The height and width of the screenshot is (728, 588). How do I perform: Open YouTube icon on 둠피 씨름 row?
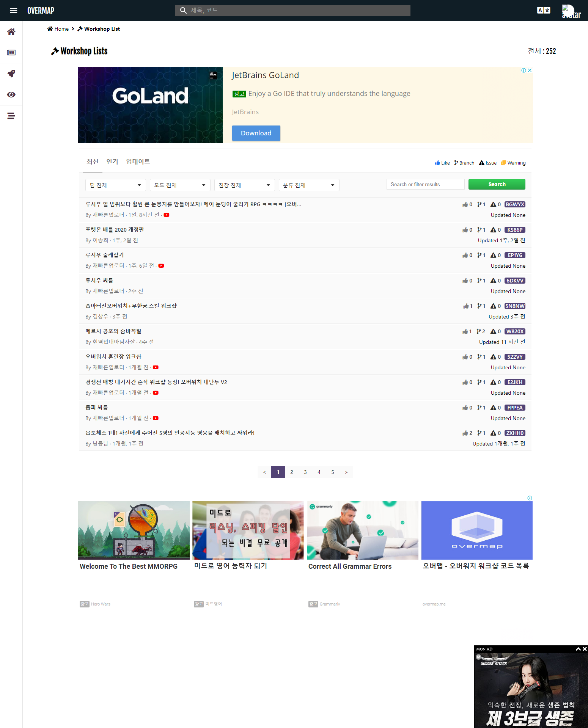click(156, 418)
